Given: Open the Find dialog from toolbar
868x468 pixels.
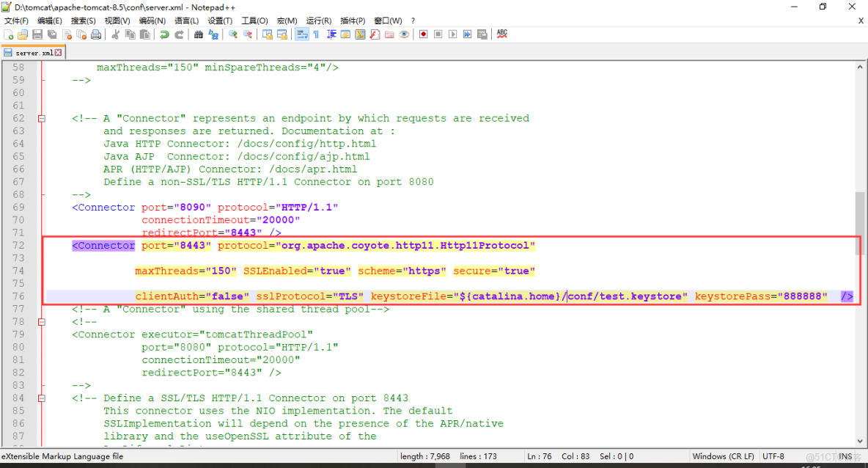Looking at the screenshot, I should (199, 34).
